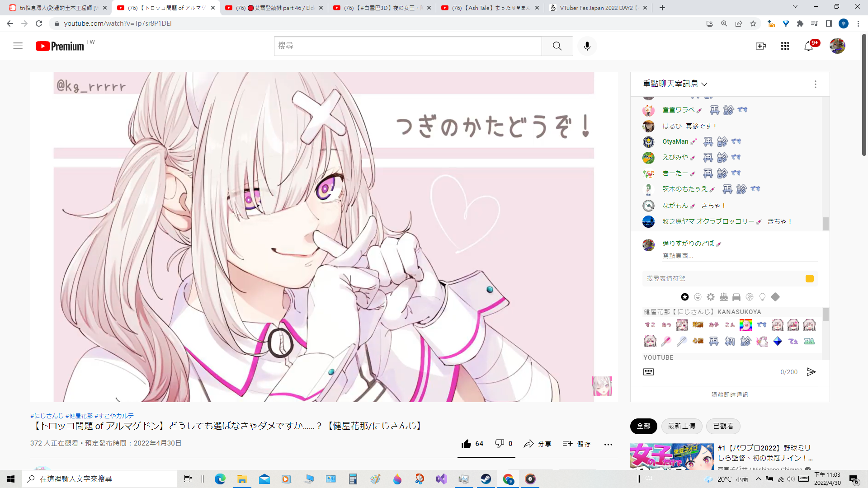Share the video

coord(537,444)
